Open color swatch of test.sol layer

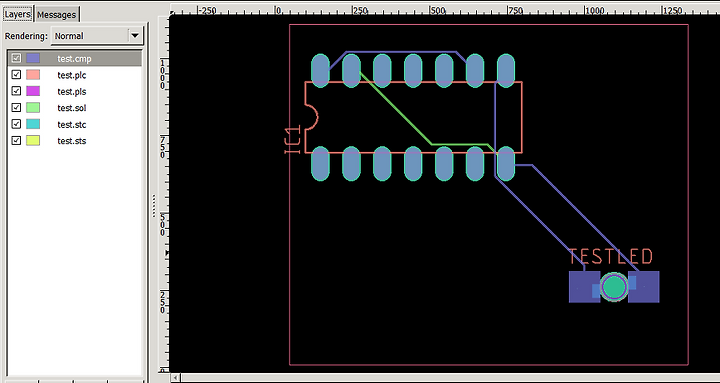coord(33,108)
